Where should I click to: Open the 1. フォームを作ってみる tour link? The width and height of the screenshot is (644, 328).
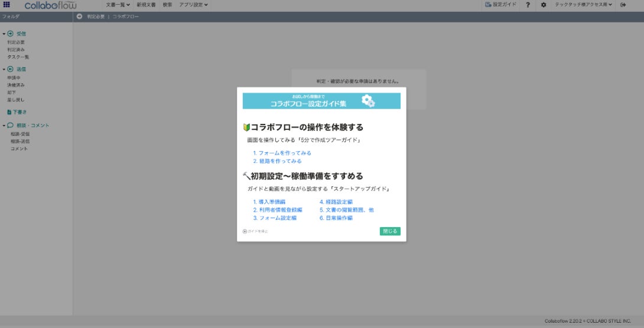[282, 153]
